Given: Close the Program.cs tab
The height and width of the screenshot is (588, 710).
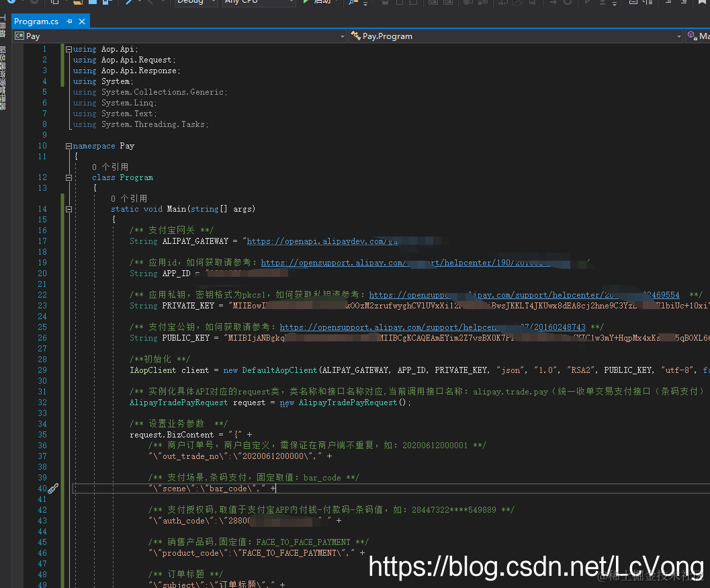Looking at the screenshot, I should click(x=82, y=22).
